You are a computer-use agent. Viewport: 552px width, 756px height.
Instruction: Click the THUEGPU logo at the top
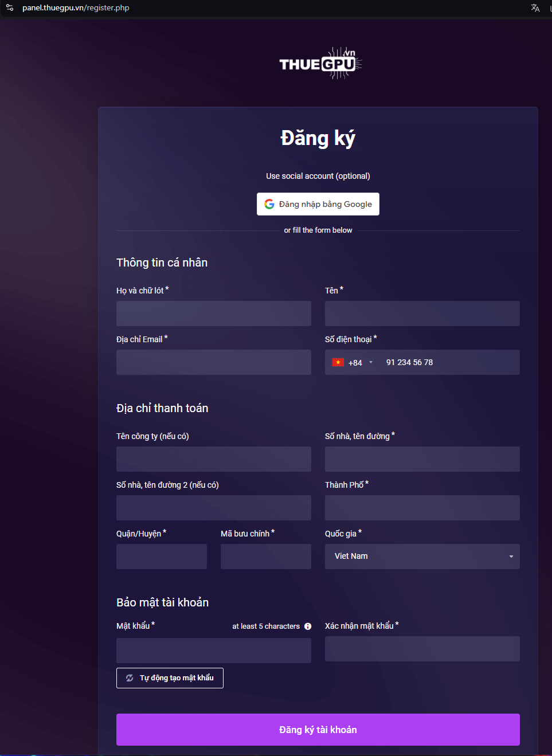tap(320, 63)
